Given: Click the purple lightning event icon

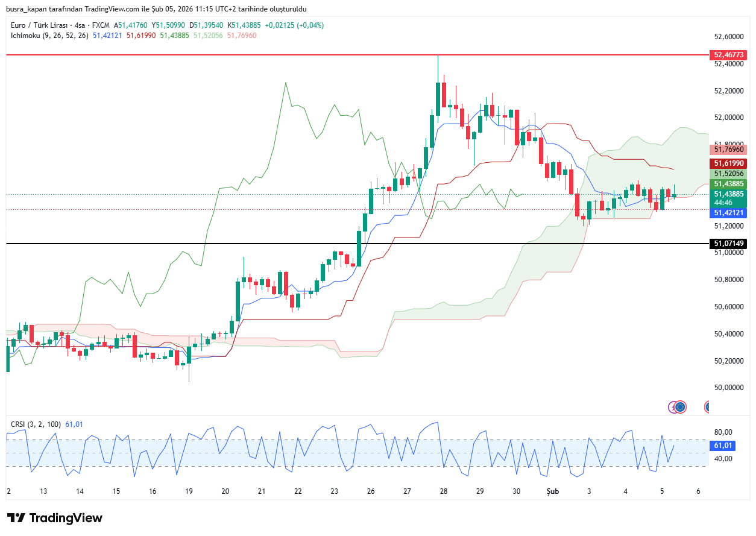Looking at the screenshot, I should pyautogui.click(x=673, y=407).
